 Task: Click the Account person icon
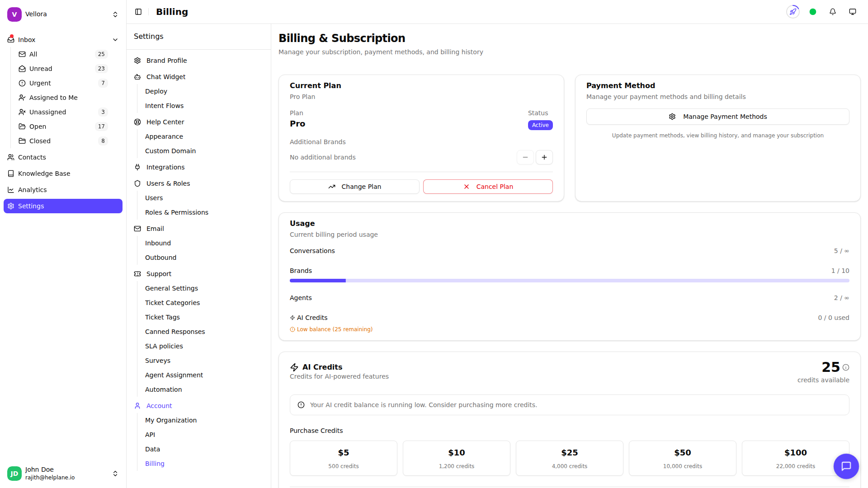(137, 406)
